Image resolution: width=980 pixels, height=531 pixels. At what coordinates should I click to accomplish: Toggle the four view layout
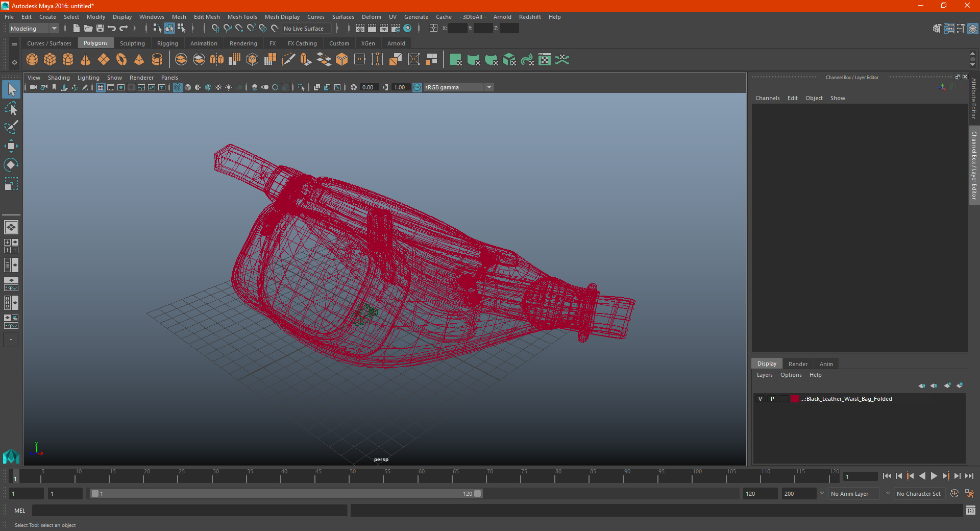coord(11,246)
